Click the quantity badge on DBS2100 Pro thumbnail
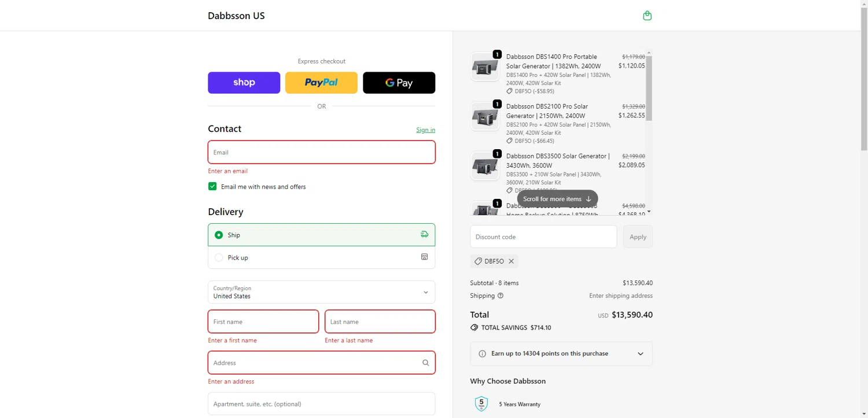This screenshot has height=418, width=868. (x=497, y=104)
